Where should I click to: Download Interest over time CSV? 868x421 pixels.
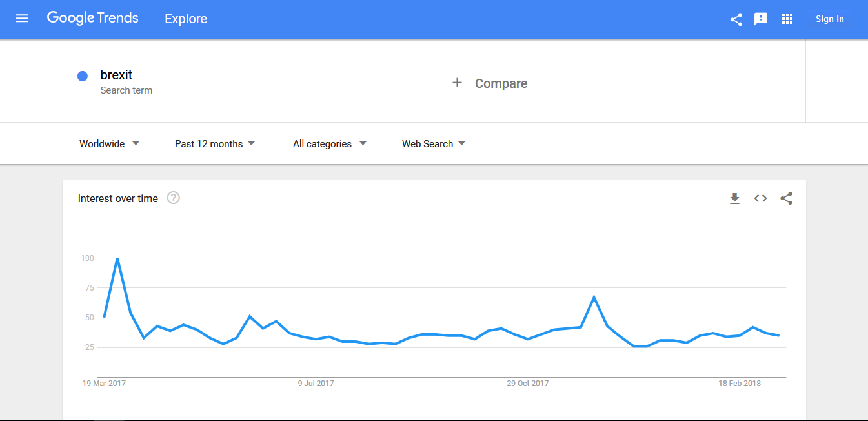pyautogui.click(x=734, y=198)
